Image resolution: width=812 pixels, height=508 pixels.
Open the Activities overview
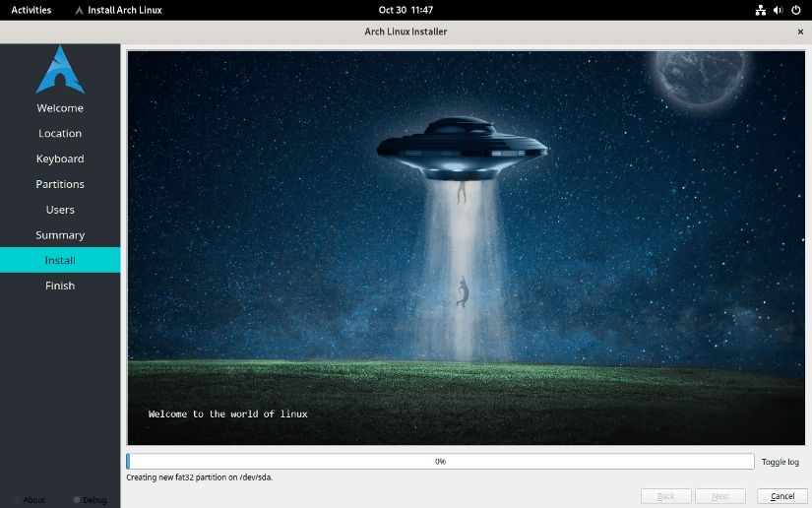click(31, 10)
